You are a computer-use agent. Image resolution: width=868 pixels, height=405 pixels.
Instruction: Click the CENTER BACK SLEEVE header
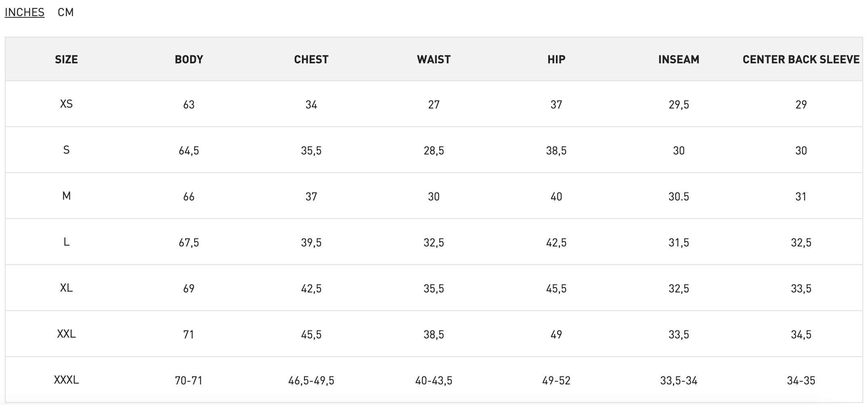801,59
